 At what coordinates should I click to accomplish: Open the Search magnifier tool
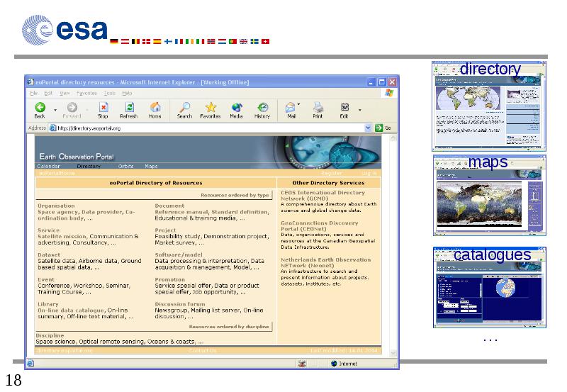pos(185,108)
